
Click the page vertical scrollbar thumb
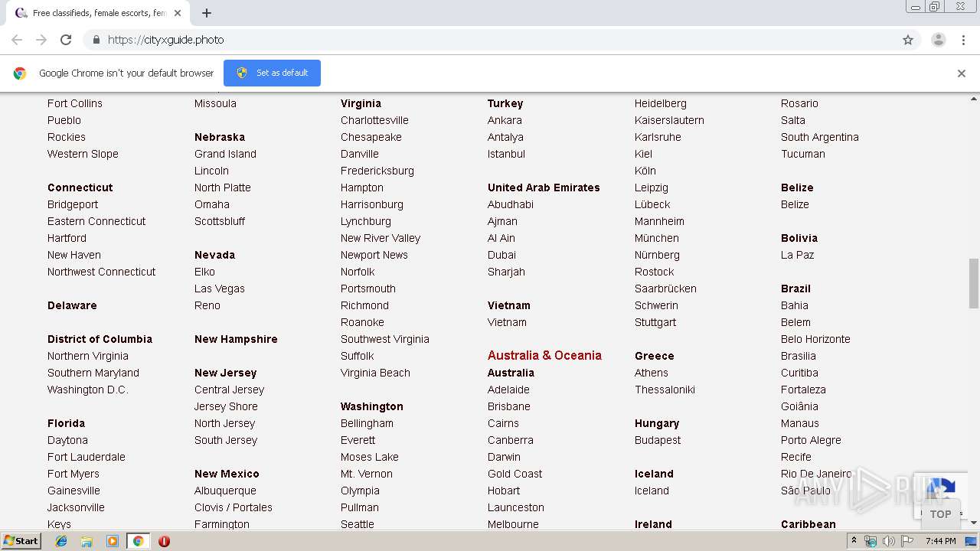point(974,283)
